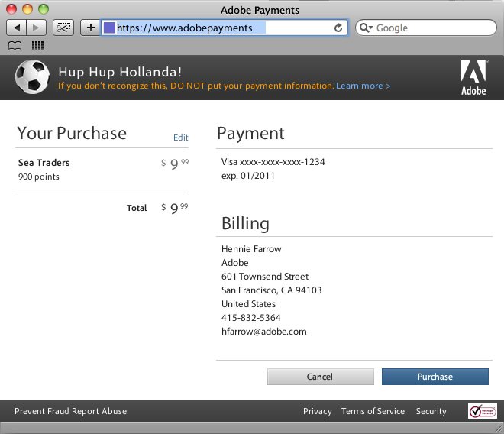The width and height of the screenshot is (504, 434).
Task: Click the soccer ball logo
Action: click(32, 77)
